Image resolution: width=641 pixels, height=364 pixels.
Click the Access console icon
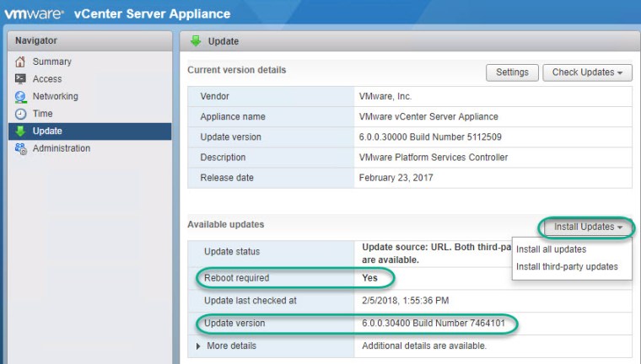pos(20,79)
